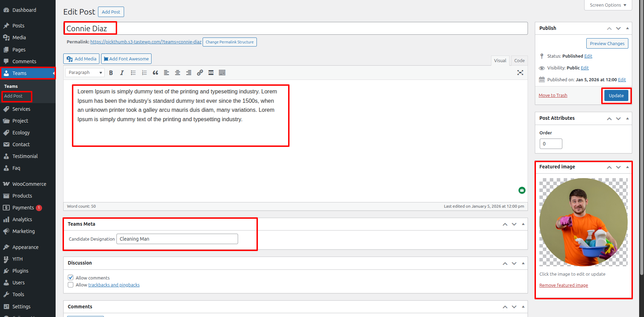Open the Paragraph format dropdown

coord(85,73)
